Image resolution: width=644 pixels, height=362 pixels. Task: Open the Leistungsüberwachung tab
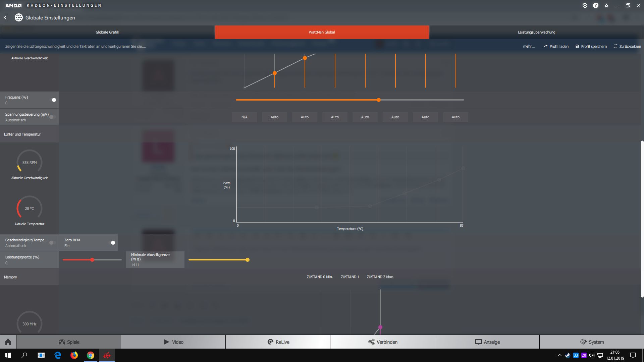point(536,32)
